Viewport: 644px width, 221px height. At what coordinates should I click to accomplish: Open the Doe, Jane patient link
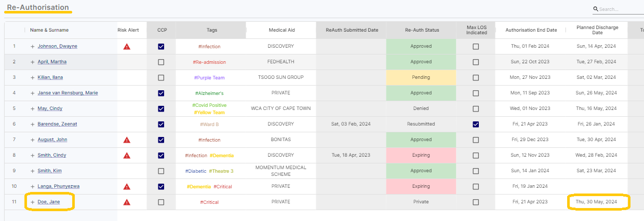[48, 202]
